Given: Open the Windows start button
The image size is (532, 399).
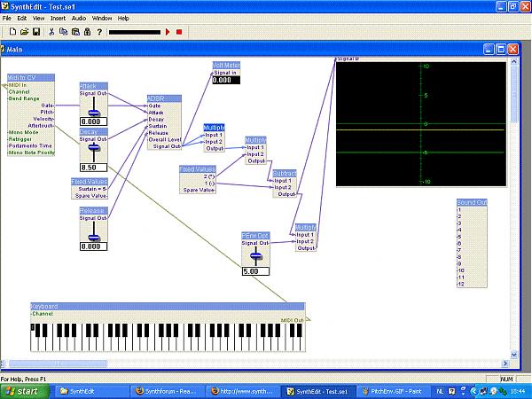Looking at the screenshot, I should (25, 392).
